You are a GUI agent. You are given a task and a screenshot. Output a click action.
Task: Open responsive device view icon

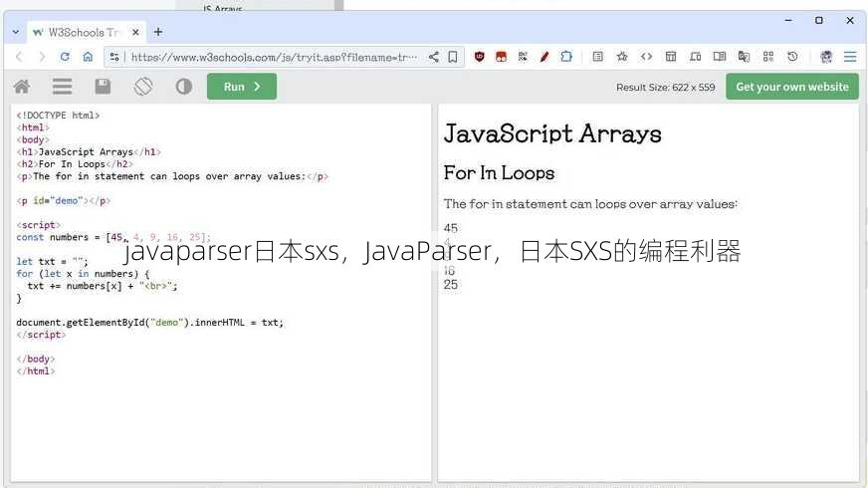695,57
